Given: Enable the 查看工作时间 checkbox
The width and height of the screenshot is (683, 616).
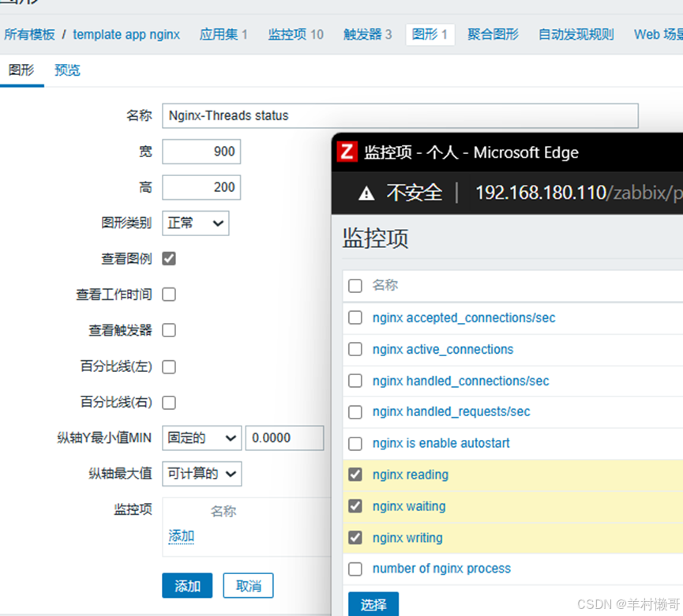Looking at the screenshot, I should pyautogui.click(x=169, y=295).
